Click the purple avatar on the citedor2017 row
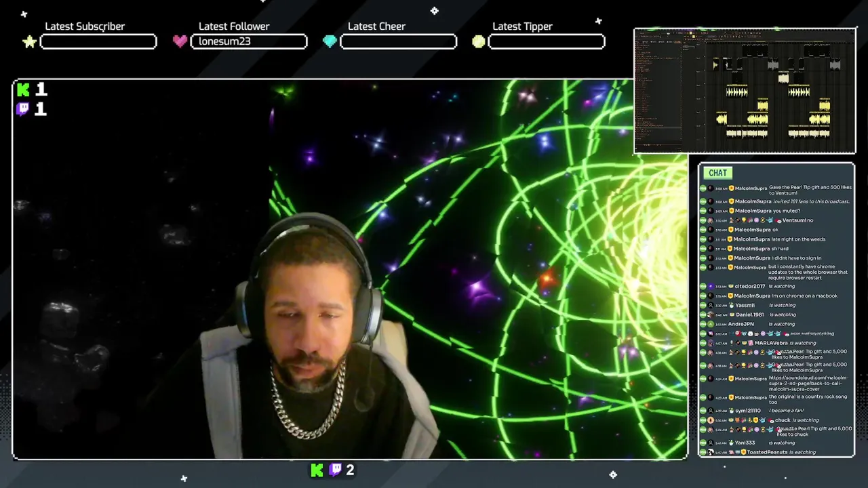 [710, 287]
